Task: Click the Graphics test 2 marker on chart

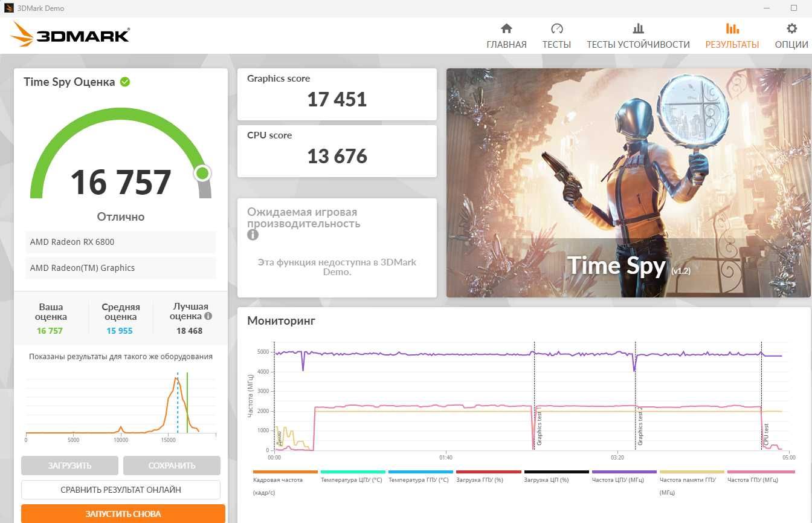Action: 640,426
